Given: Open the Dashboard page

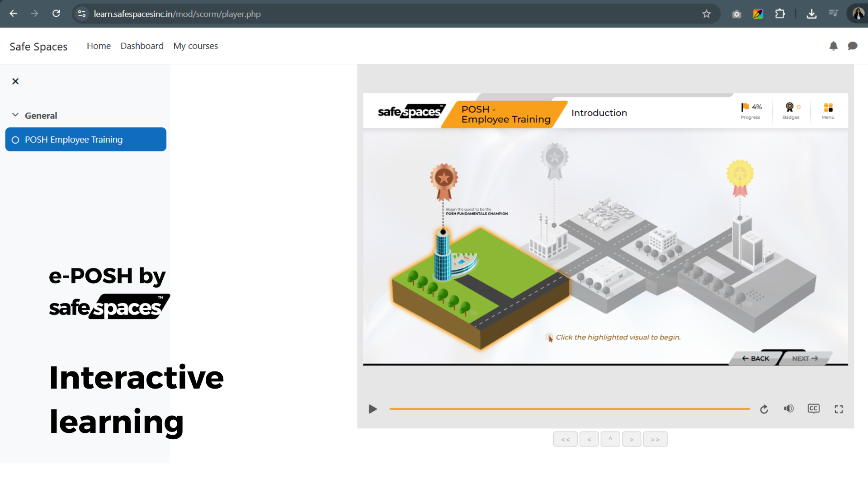Looking at the screenshot, I should click(142, 46).
